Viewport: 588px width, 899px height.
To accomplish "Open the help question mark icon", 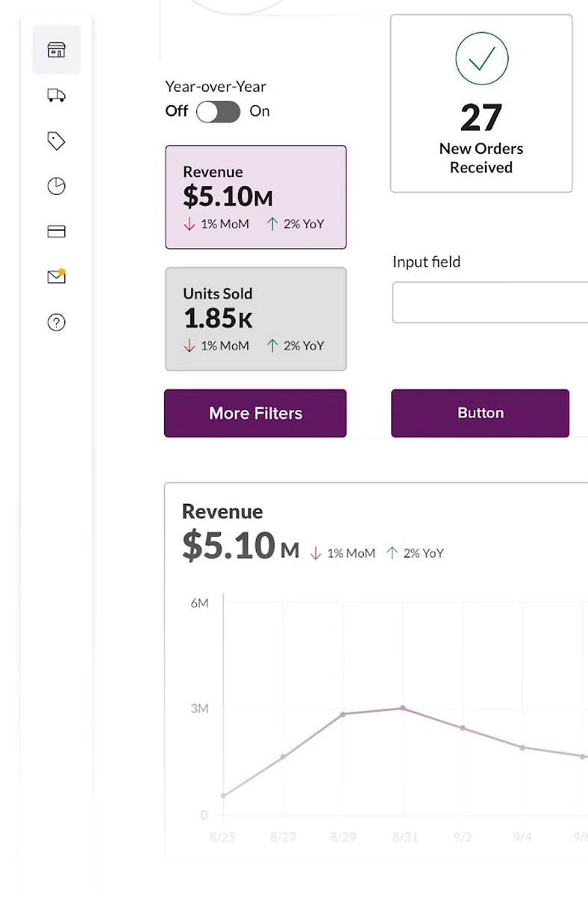I will pos(57,322).
